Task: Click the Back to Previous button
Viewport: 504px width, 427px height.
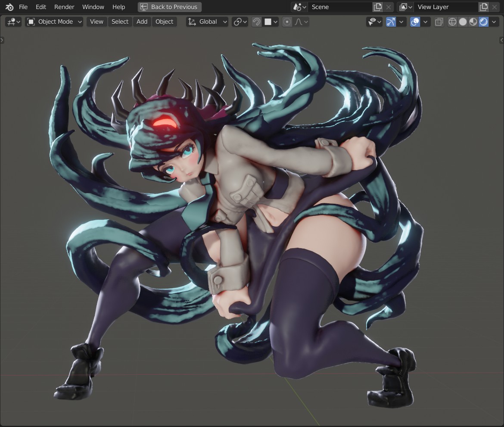Action: (x=170, y=7)
